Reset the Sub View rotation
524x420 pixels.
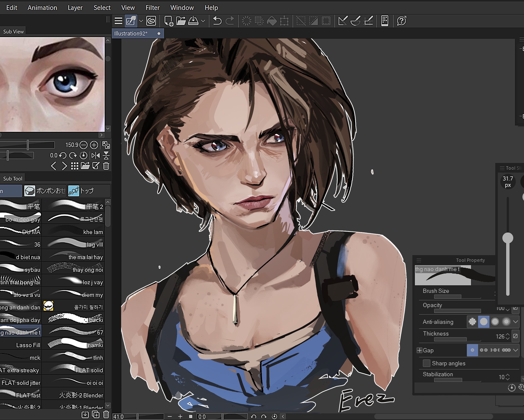(83, 156)
